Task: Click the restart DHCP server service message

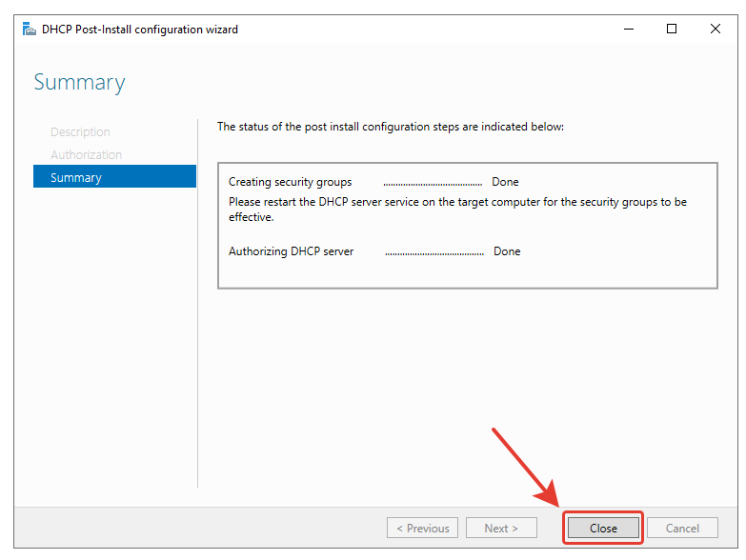Action: [457, 209]
